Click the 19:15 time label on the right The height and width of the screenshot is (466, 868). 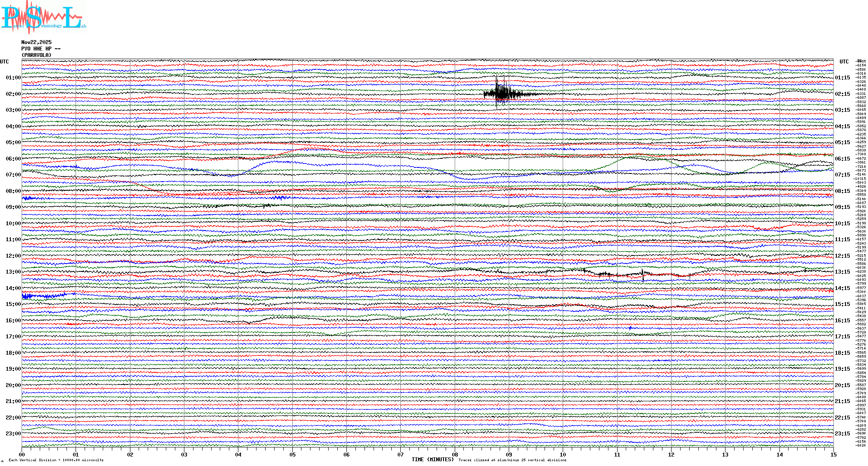tap(842, 369)
